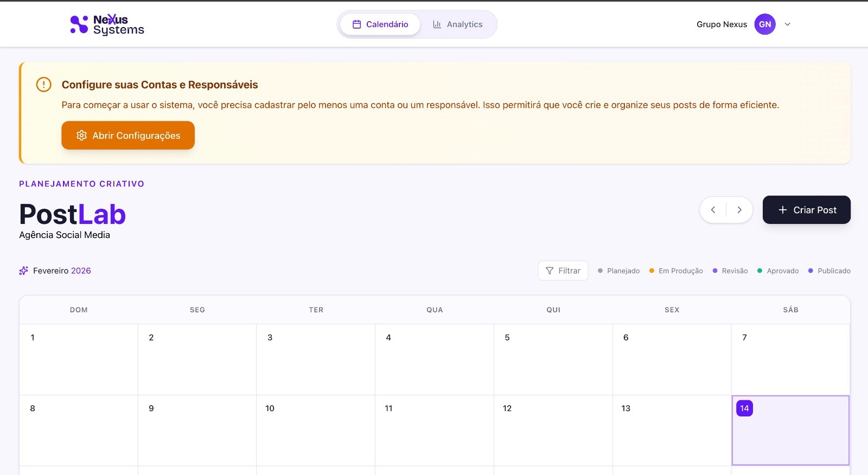
Task: Select calendar day 2
Action: click(197, 360)
